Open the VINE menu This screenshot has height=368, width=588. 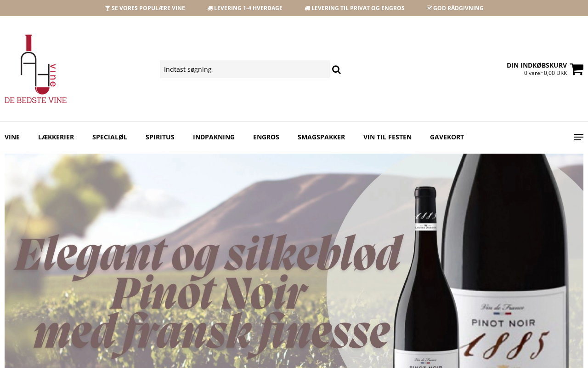[x=12, y=137]
